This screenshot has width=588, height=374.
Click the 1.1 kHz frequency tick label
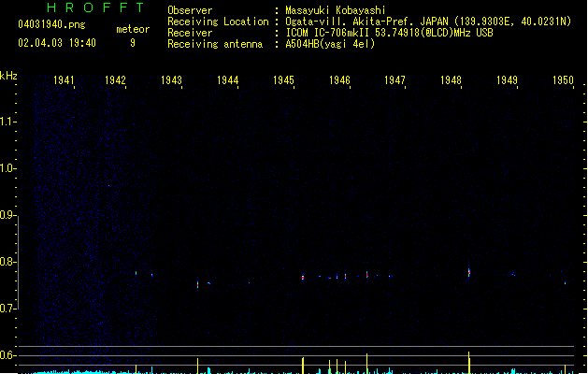[x=7, y=122]
